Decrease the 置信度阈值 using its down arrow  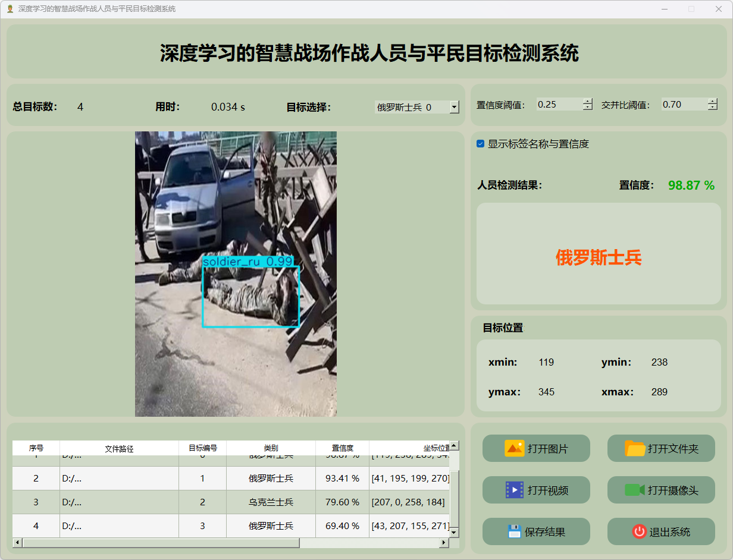click(x=588, y=108)
